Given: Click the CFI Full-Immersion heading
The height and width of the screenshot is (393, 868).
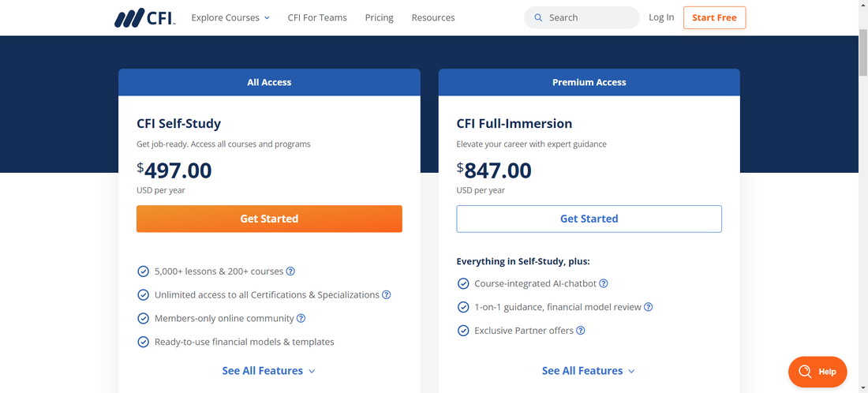Looking at the screenshot, I should point(514,123).
